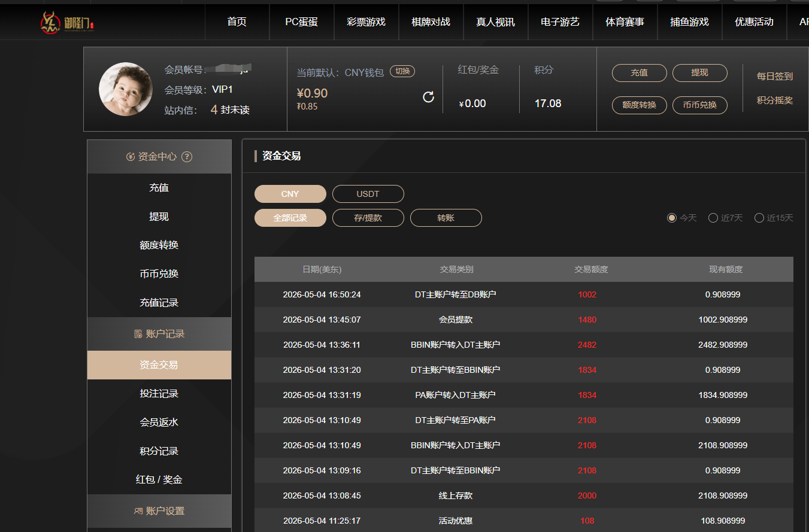Select the highlighted 资金交易 sidebar item
The height and width of the screenshot is (532, 809).
click(159, 365)
